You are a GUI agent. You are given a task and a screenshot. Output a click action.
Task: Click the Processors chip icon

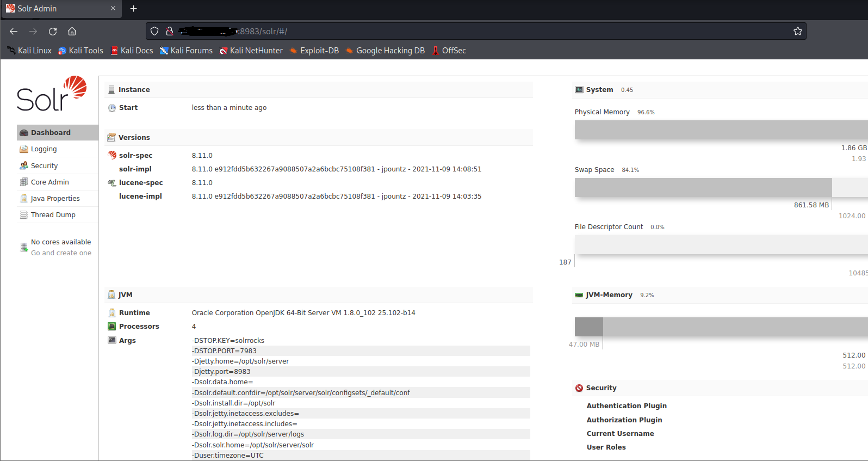pyautogui.click(x=112, y=327)
